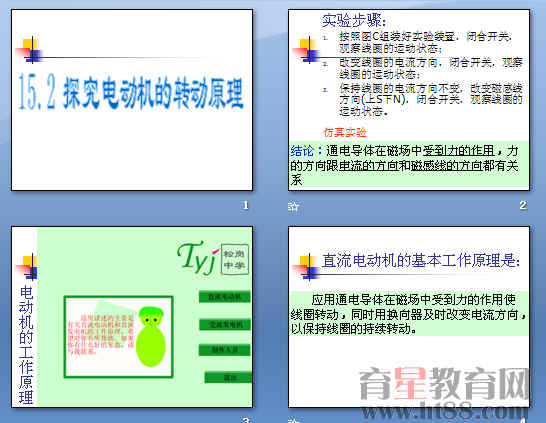Click the 制作人员 green button on slide 3
Screen dimensions: 546x423
[225, 350]
